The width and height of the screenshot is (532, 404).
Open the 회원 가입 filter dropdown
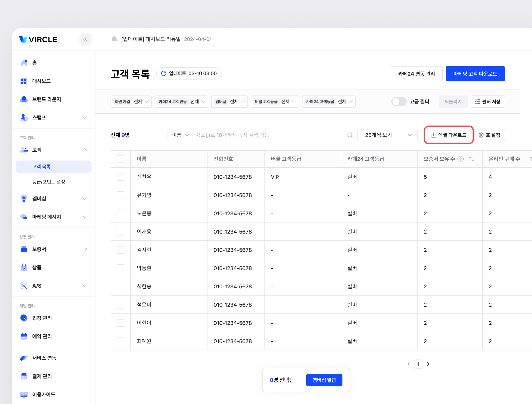pyautogui.click(x=131, y=101)
